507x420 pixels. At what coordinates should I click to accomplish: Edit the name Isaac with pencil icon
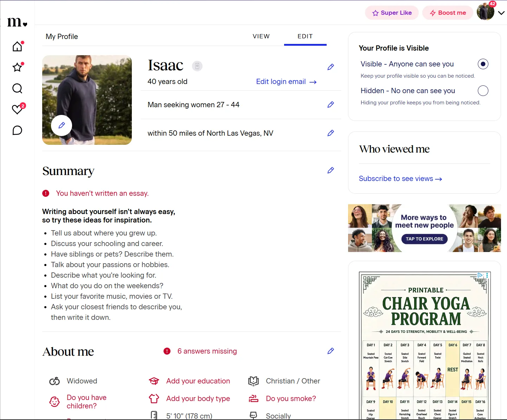tap(330, 67)
